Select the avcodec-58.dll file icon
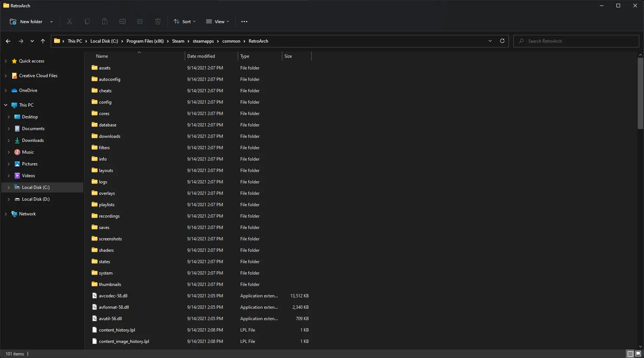Screen dimensions: 644x358 [95, 296]
